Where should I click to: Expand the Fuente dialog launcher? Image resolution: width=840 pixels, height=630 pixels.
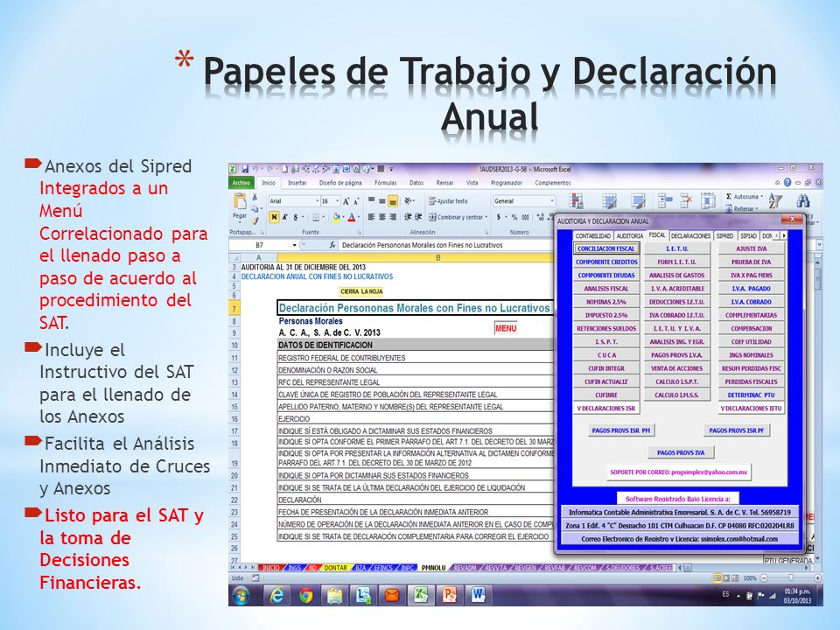pyautogui.click(x=360, y=233)
